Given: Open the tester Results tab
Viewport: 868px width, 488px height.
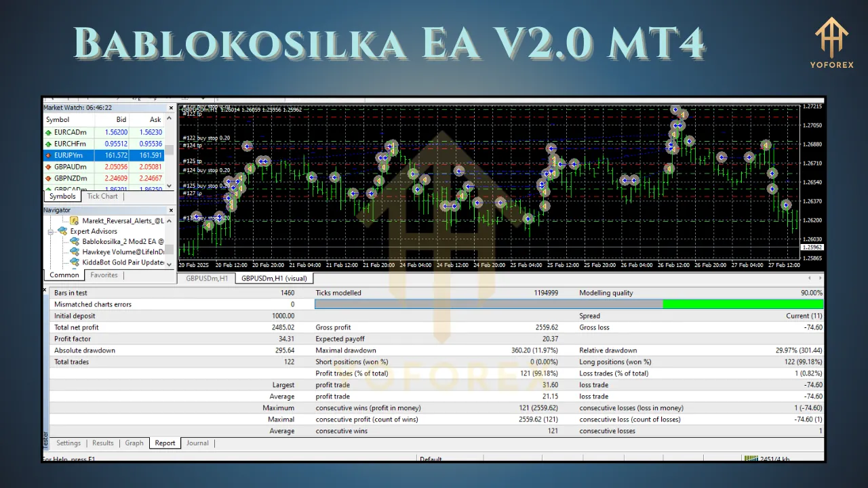Looking at the screenshot, I should [103, 443].
